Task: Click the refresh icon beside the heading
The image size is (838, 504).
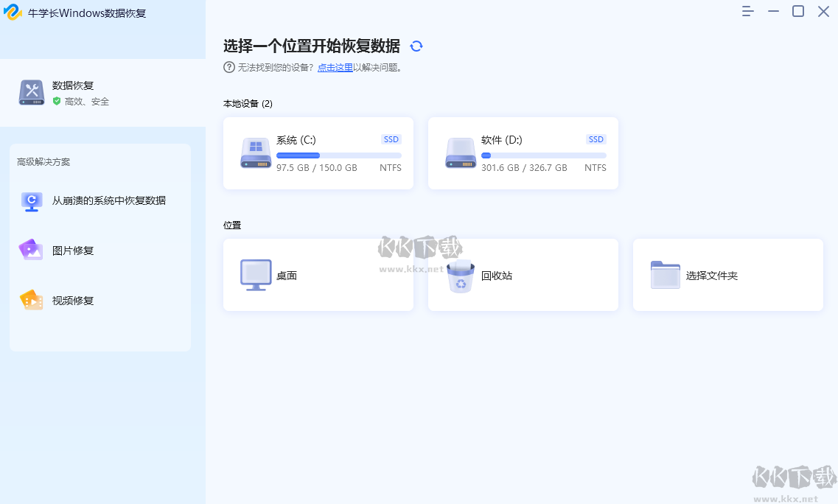Action: pos(416,46)
